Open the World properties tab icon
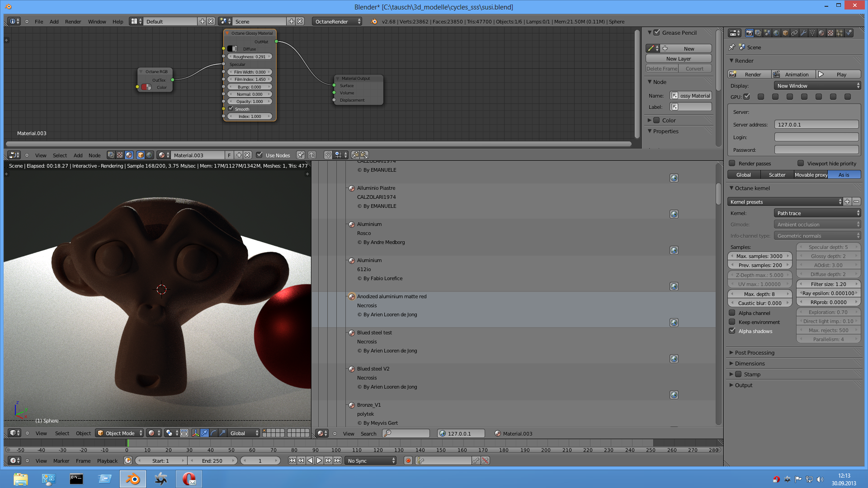Image resolution: width=868 pixels, height=488 pixels. tap(776, 33)
